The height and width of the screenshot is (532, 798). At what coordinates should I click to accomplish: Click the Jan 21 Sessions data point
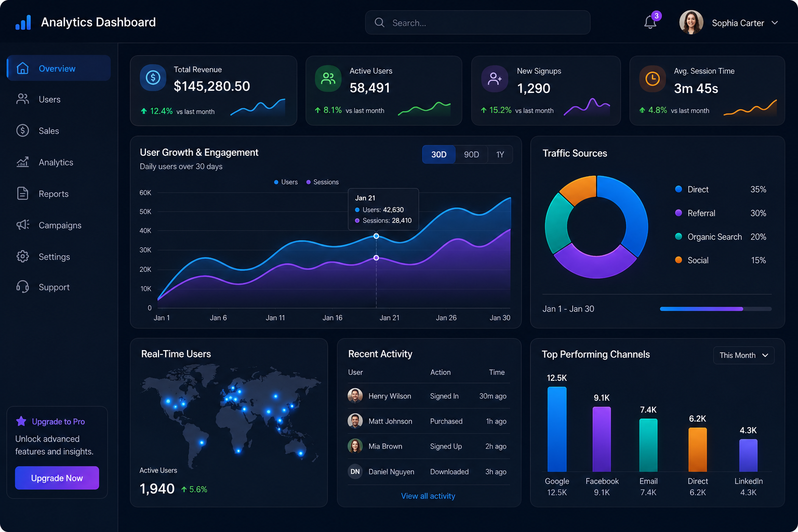pos(376,258)
